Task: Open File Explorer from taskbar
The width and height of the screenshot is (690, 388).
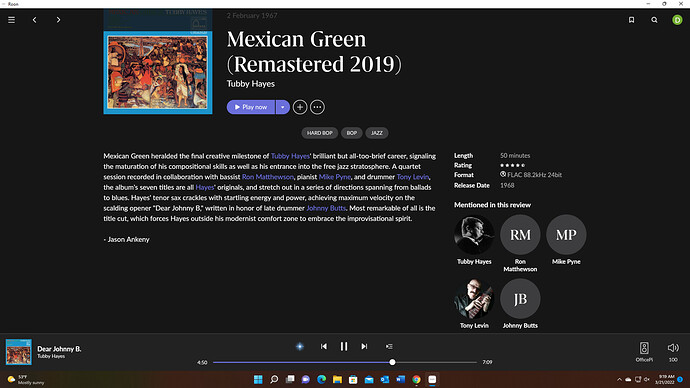Action: [x=338, y=380]
